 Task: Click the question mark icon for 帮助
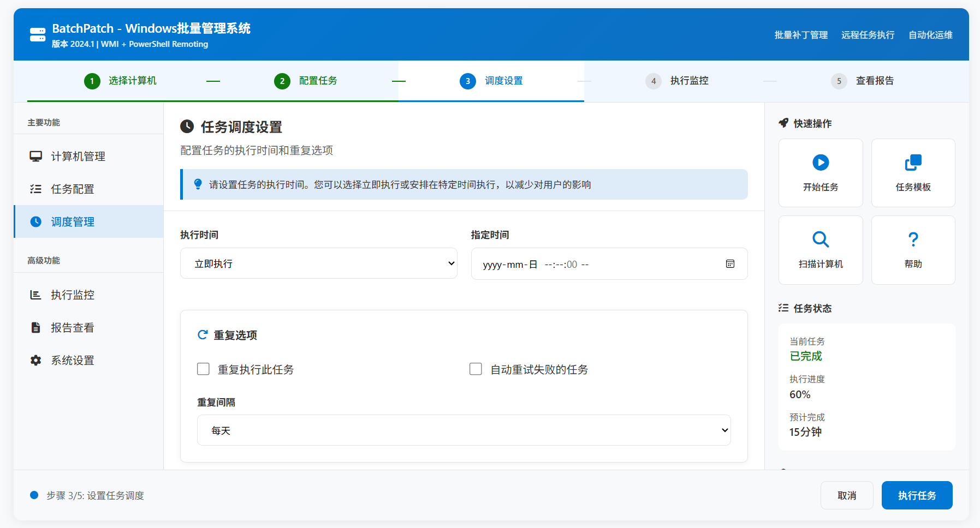913,239
